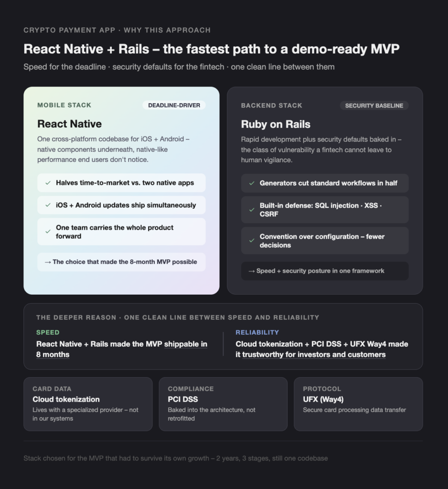Click the checkmark beside Built-in defense

point(251,210)
